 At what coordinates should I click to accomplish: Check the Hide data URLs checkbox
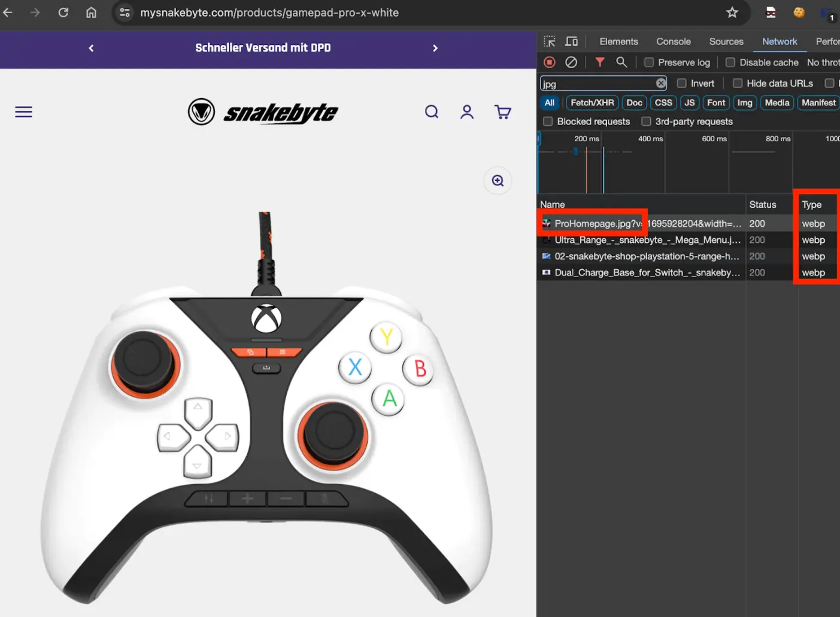(x=738, y=83)
